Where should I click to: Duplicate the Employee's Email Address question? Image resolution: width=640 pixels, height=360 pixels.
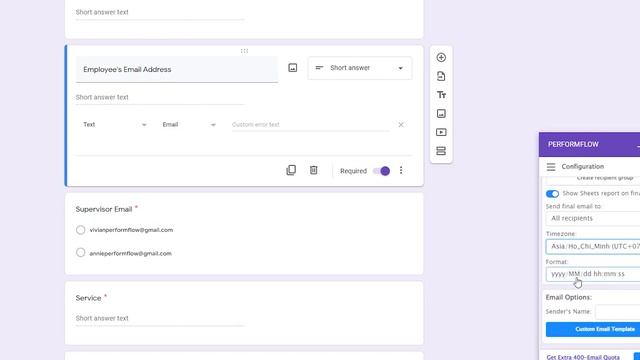(291, 170)
